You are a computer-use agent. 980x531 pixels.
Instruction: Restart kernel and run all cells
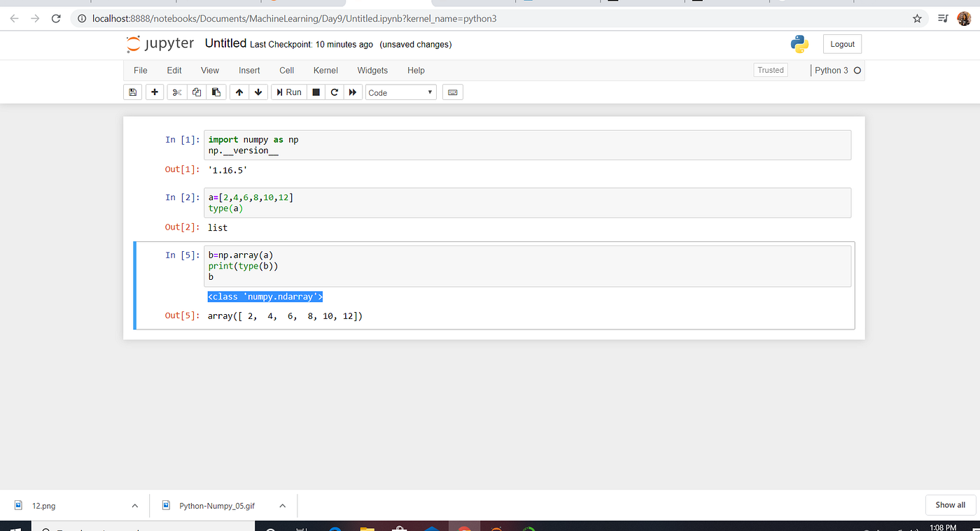353,92
